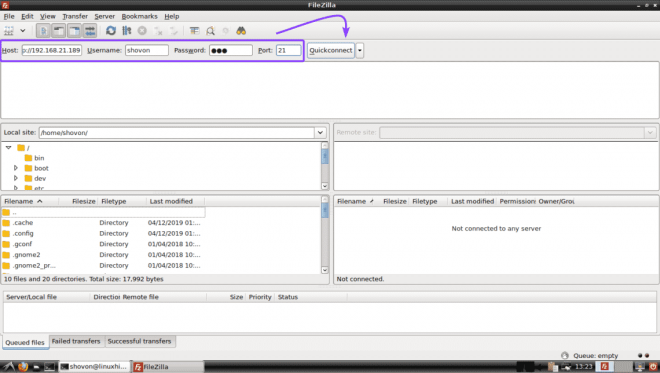The image size is (660, 373).
Task: Click the Local site path field
Action: point(177,133)
